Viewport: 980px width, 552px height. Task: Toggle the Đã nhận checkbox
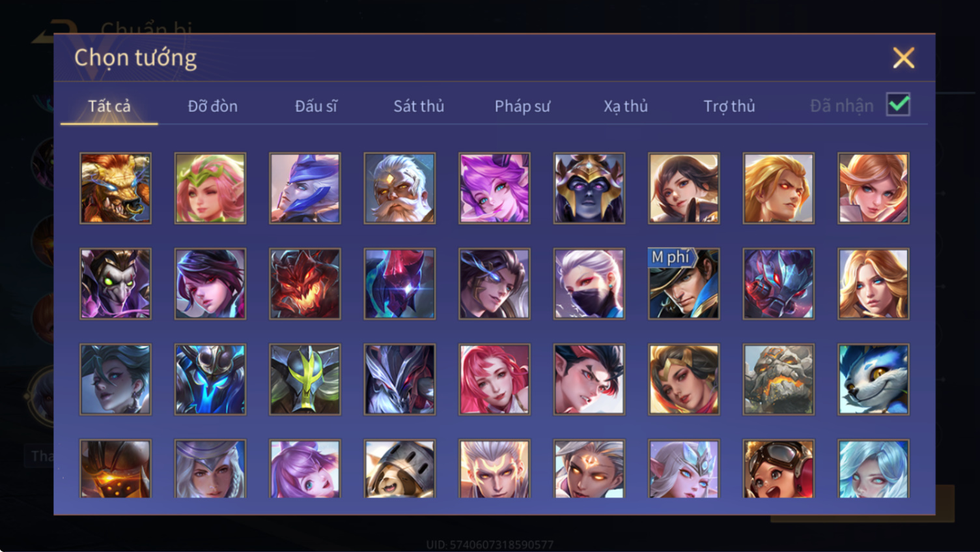[x=898, y=105]
